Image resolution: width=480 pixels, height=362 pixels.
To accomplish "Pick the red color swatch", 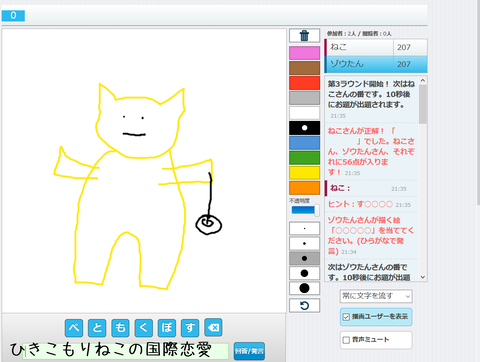I will [304, 83].
